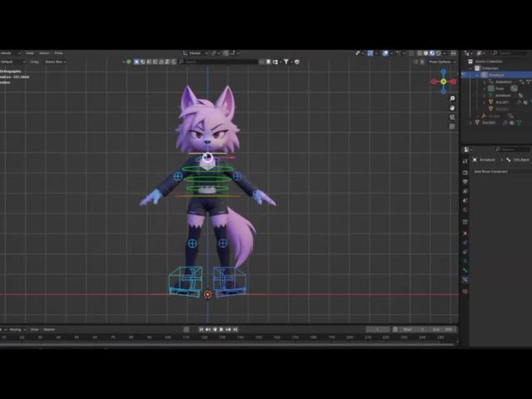
Task: Play animation in reverse
Action: point(215,329)
